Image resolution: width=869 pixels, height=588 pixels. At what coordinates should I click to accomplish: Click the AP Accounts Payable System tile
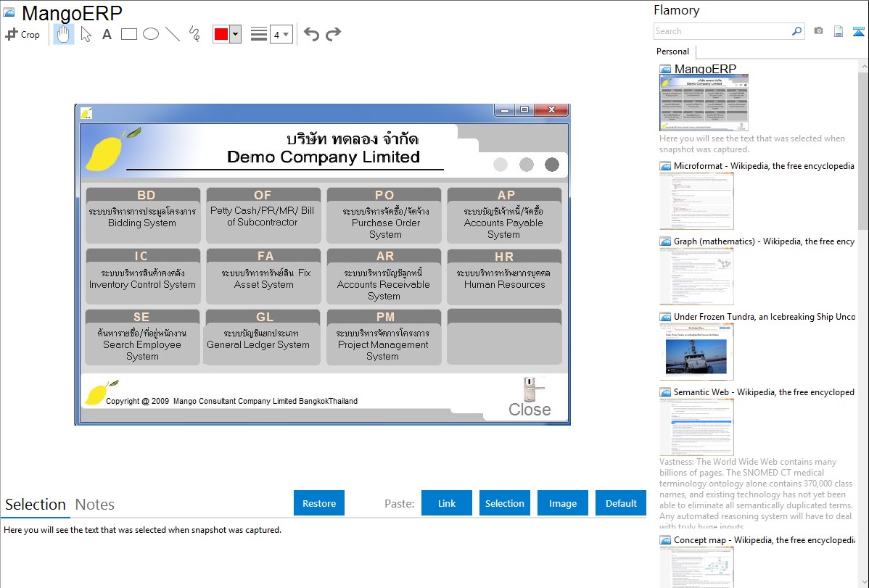504,215
